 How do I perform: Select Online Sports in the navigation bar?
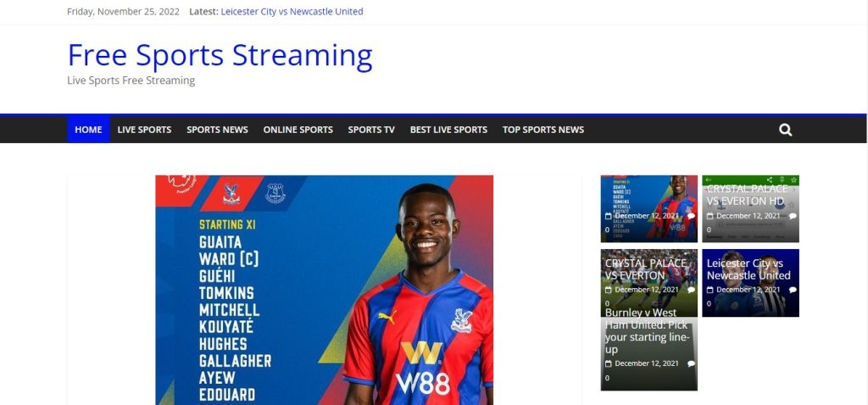[x=298, y=130]
